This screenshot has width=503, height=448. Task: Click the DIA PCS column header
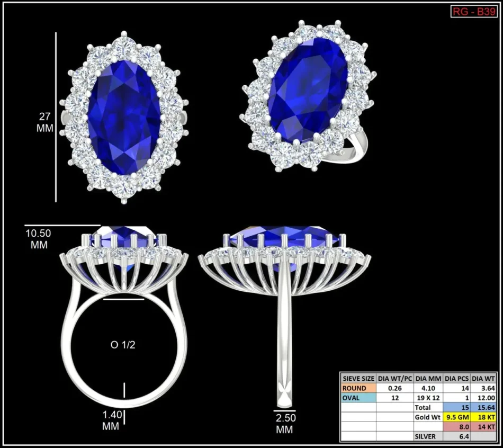pyautogui.click(x=457, y=378)
